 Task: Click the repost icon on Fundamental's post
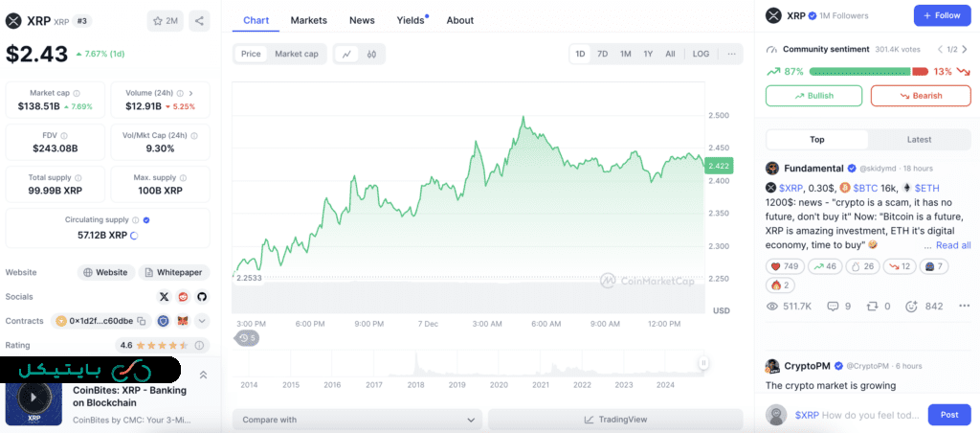pos(873,307)
